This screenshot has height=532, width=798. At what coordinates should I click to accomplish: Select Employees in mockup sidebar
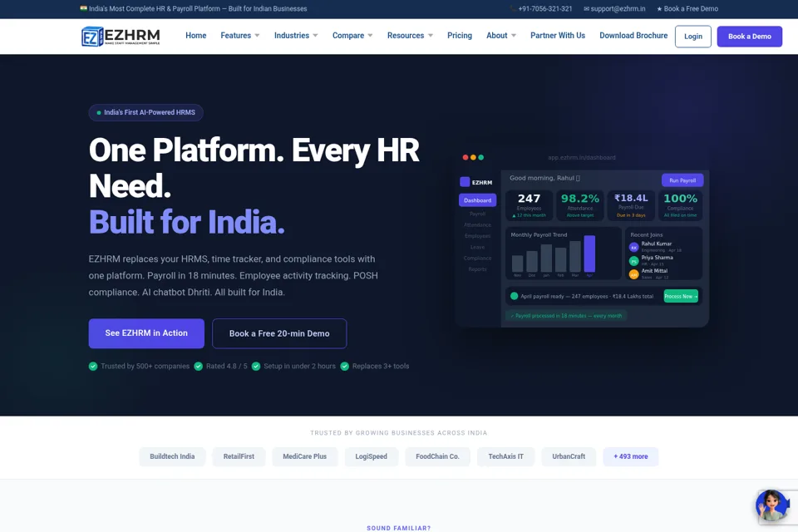coord(477,236)
